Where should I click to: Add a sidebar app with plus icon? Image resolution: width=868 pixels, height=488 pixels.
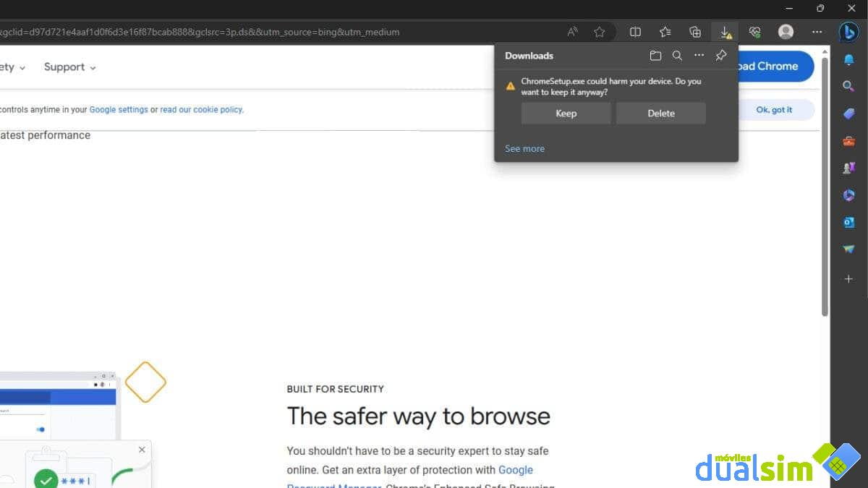coord(848,278)
